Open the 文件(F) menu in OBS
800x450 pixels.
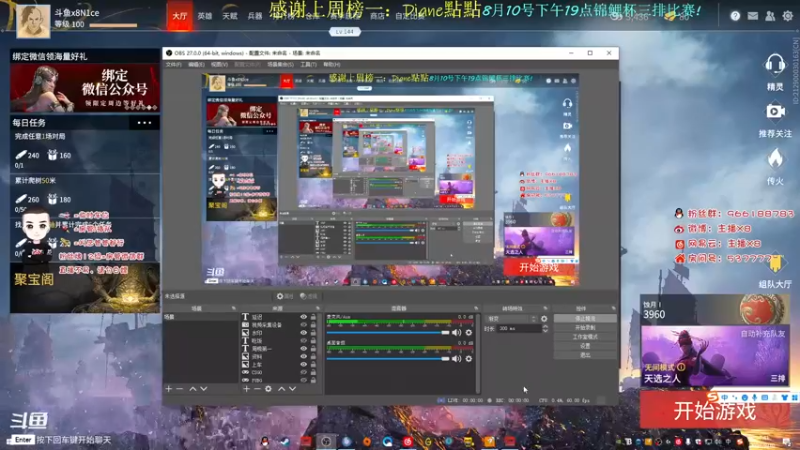coord(173,64)
